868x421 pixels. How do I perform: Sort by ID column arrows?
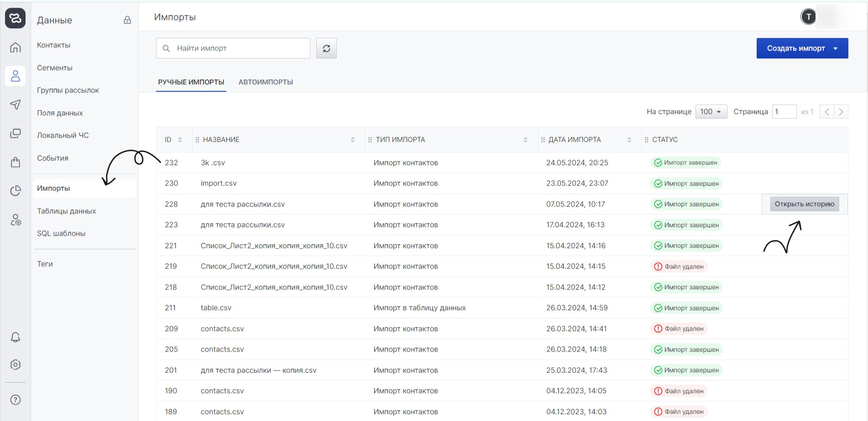180,140
